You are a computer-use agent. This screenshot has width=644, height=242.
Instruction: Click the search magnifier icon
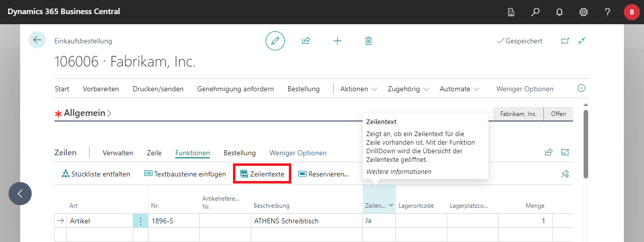click(535, 12)
